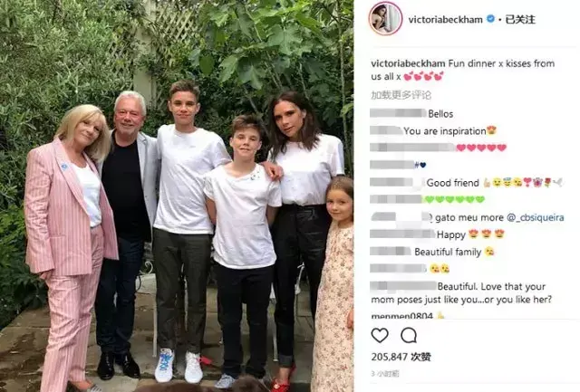Click the victoriabeckham profile avatar
The height and width of the screenshot is (392, 580).
pos(385,18)
